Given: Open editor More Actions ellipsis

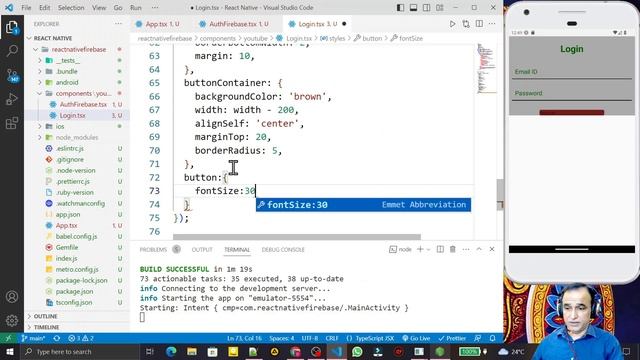Looking at the screenshot, I should coord(492,24).
